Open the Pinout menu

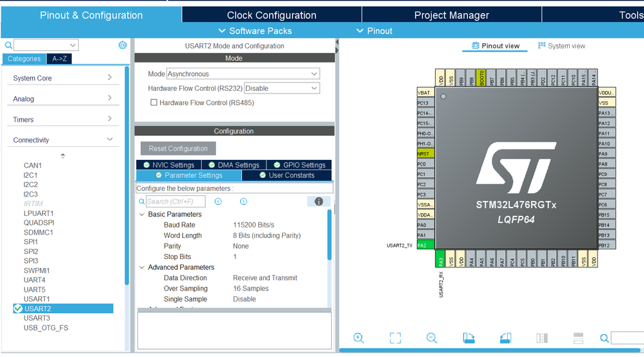tap(374, 31)
